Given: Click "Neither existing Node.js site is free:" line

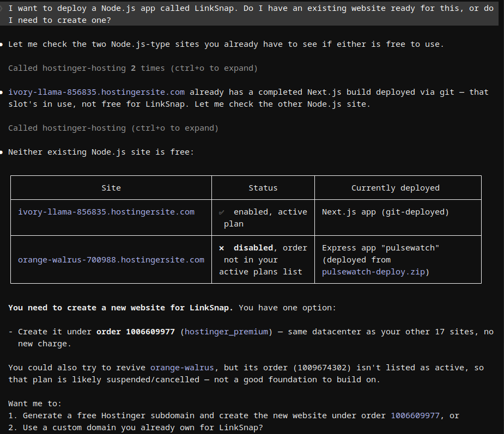Looking at the screenshot, I should click(101, 152).
